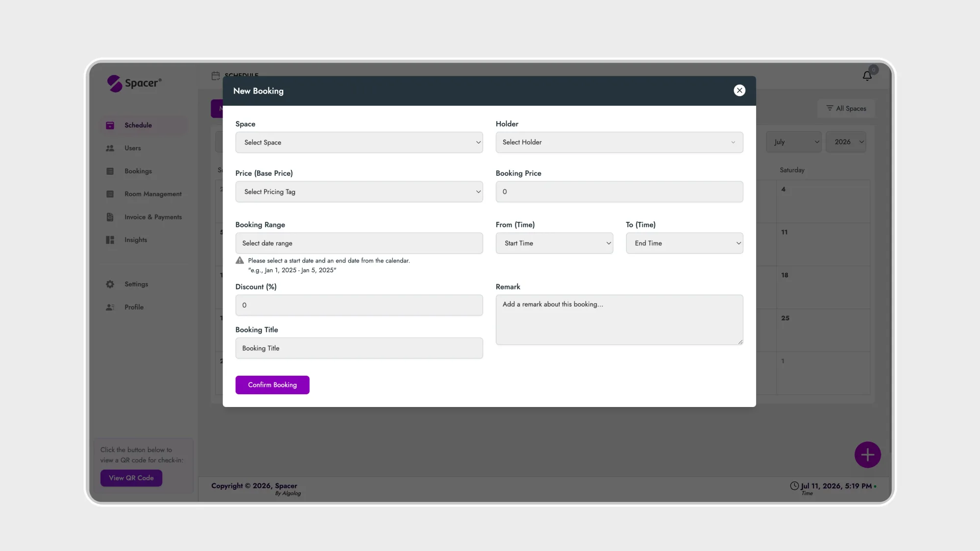
Task: Open the Room Management menu item
Action: click(153, 194)
